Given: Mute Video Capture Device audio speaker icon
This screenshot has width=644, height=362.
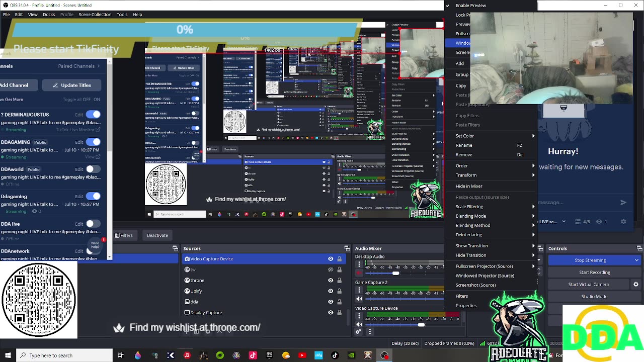Looking at the screenshot, I should point(359,324).
